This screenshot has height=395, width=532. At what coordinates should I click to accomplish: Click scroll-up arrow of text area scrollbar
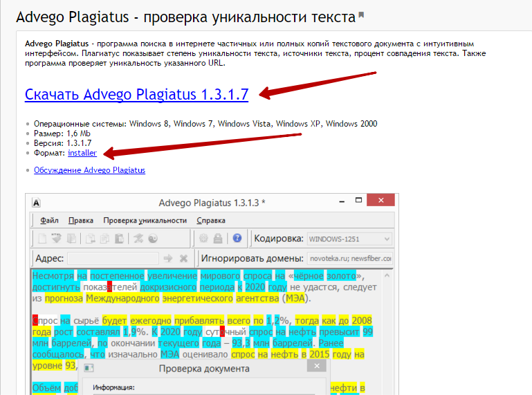(387, 276)
